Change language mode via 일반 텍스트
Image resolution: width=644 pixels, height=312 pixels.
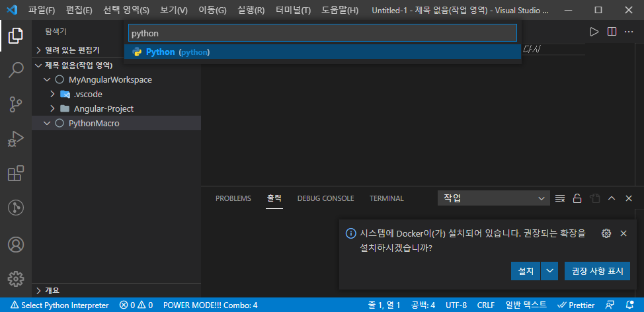click(526, 305)
